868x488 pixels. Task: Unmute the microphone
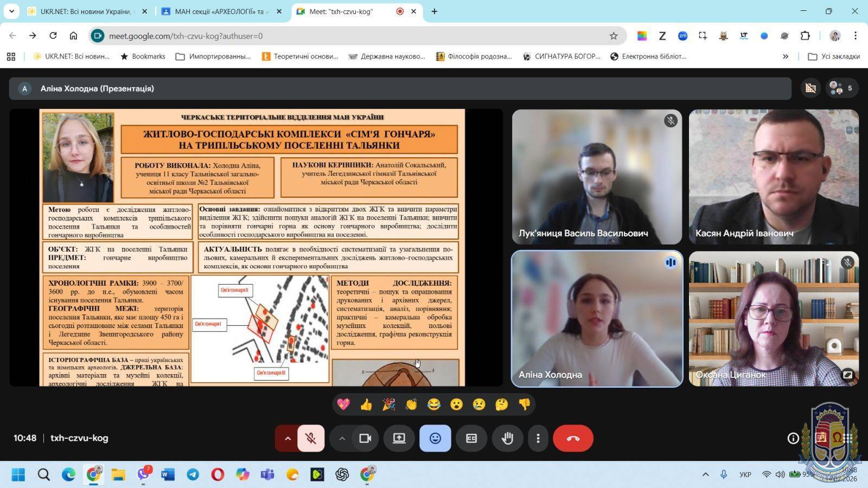pos(311,438)
